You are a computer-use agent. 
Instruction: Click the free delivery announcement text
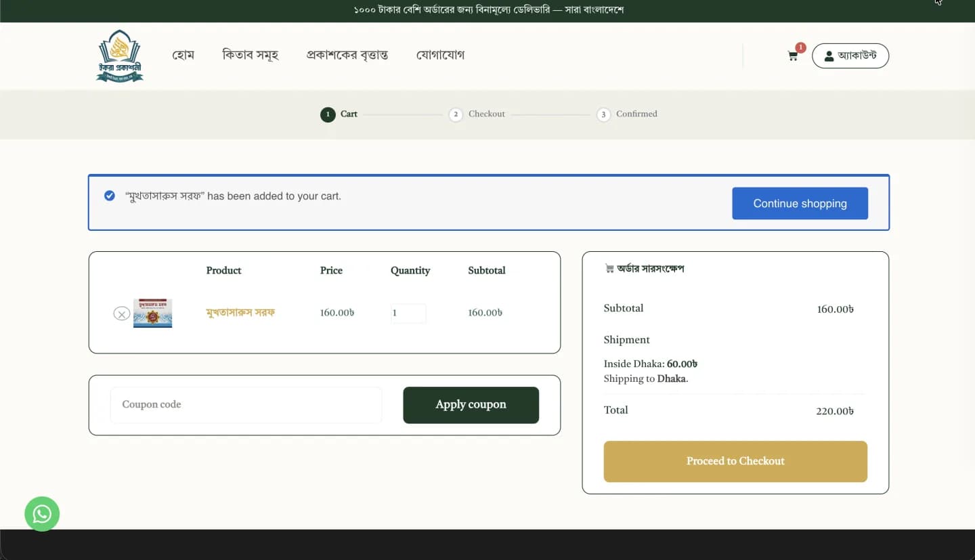click(x=488, y=10)
